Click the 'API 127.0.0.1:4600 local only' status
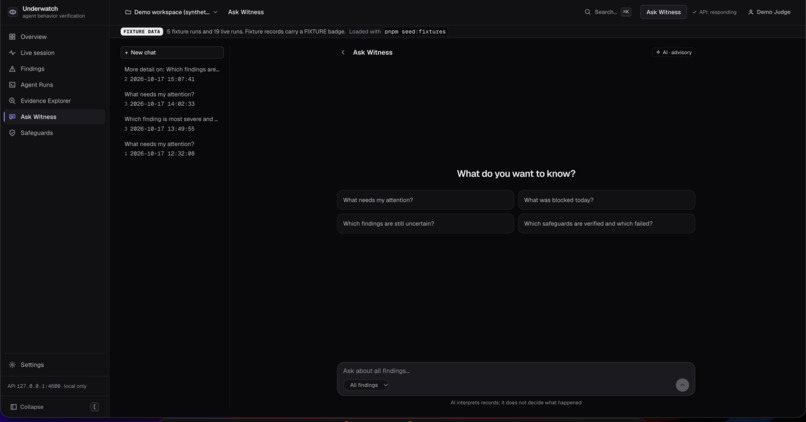The width and height of the screenshot is (806, 422). click(47, 386)
